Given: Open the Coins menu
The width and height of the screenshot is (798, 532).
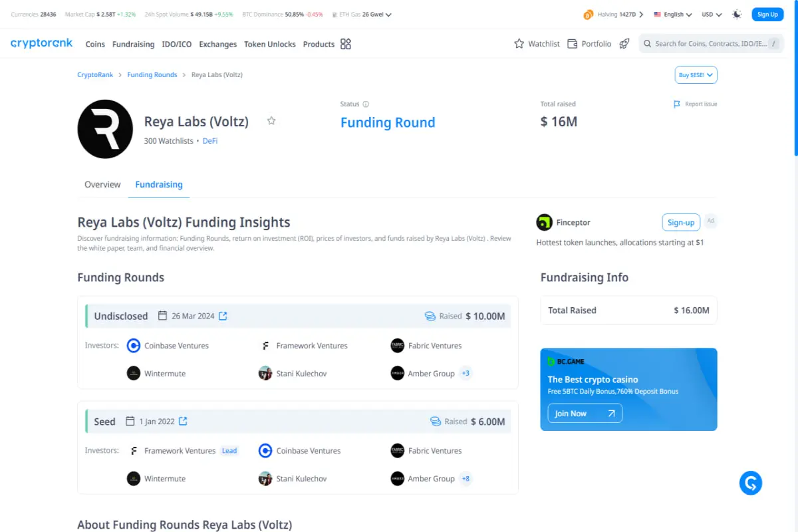Looking at the screenshot, I should 95,44.
